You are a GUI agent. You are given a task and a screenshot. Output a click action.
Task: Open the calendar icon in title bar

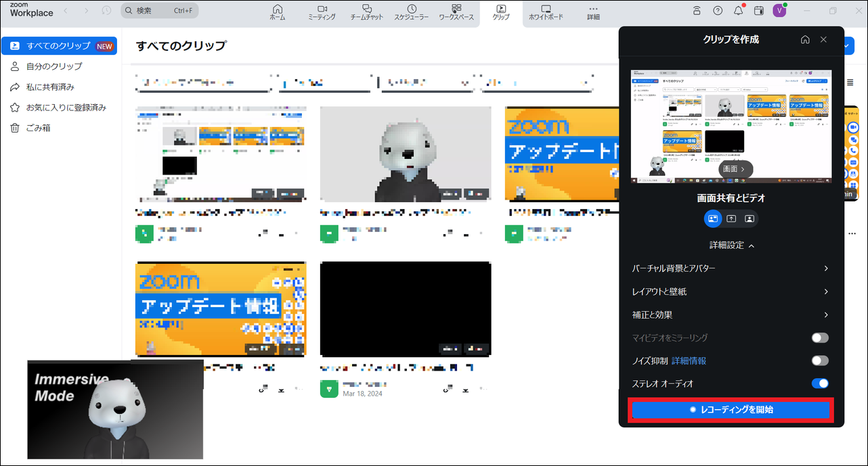click(x=759, y=11)
